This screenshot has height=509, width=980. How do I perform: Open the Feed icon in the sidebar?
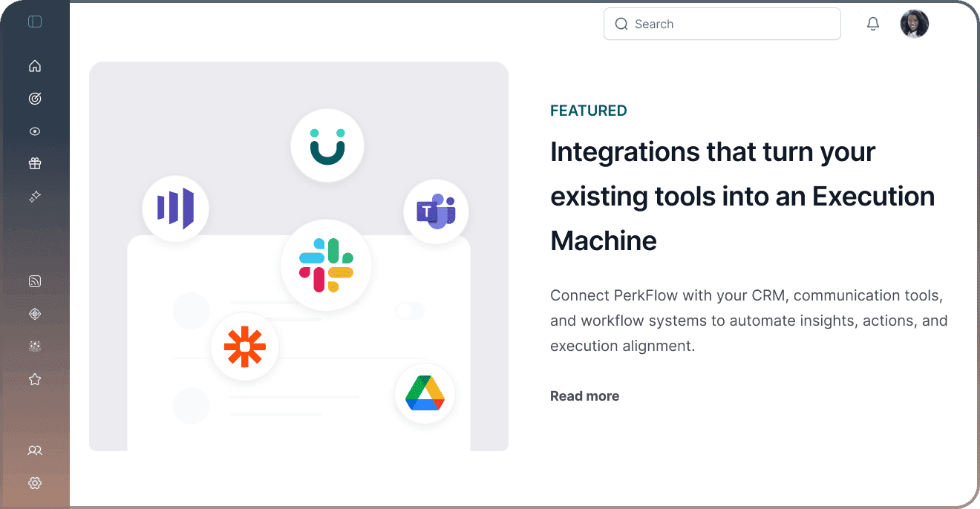coord(34,281)
